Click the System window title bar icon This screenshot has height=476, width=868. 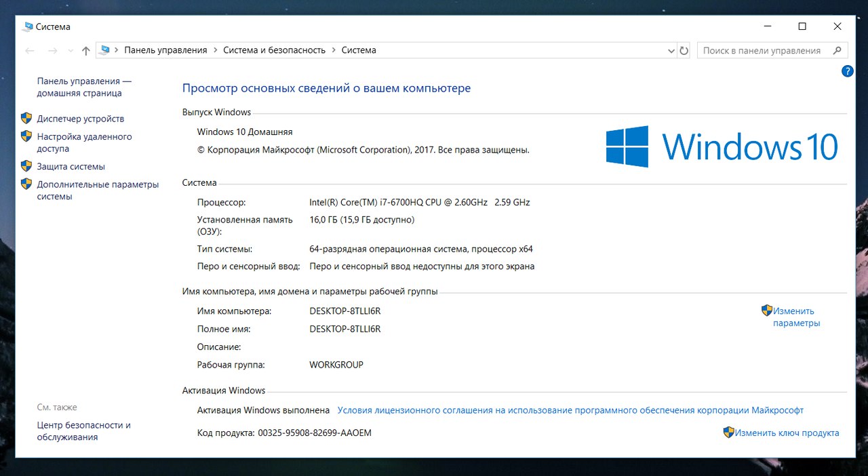tap(28, 26)
